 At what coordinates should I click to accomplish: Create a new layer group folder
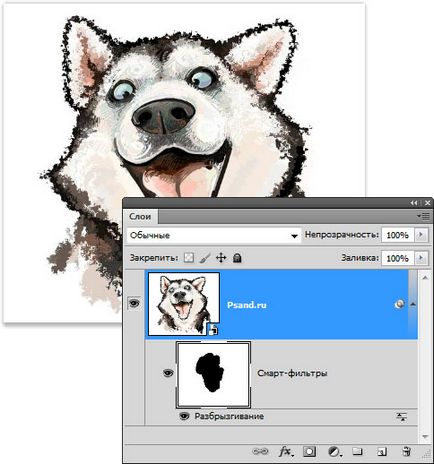click(x=357, y=451)
